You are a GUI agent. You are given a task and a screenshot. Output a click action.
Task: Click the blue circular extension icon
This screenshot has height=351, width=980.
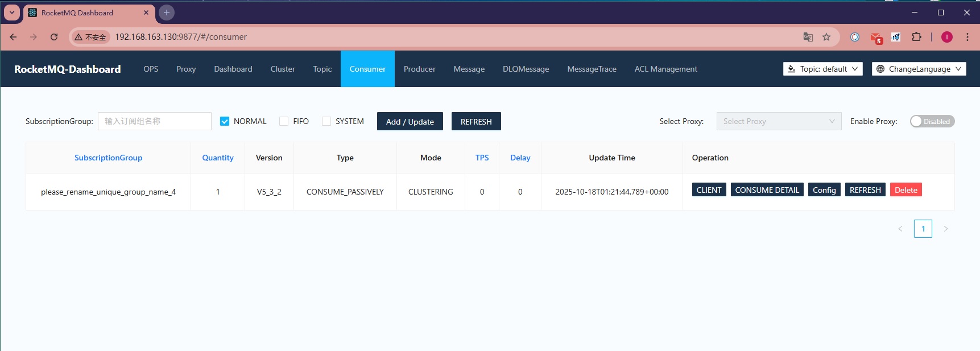coord(854,37)
